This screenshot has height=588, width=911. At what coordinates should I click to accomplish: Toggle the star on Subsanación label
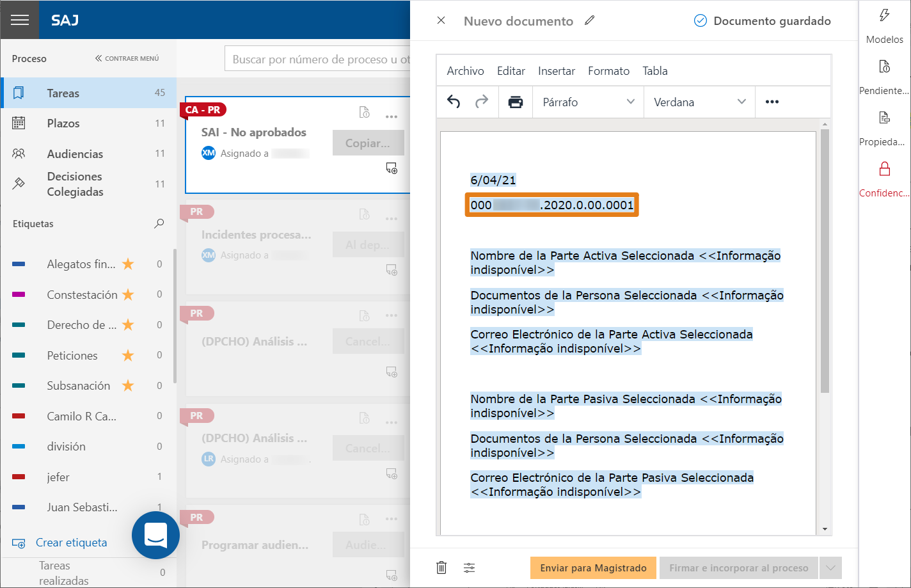point(128,385)
